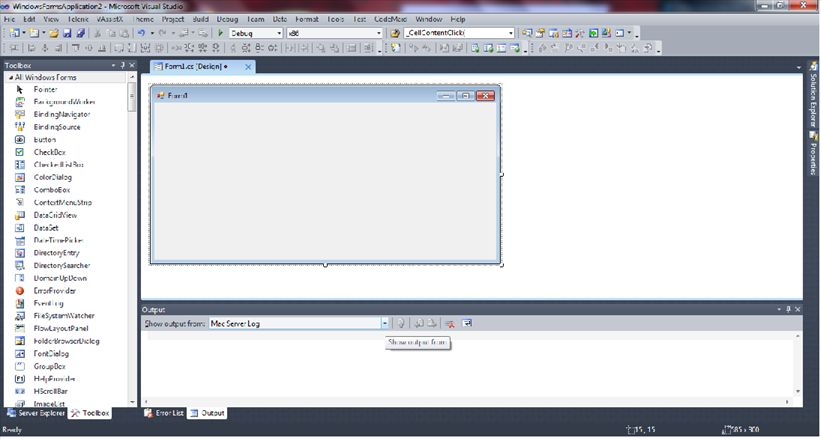Toggle auto-hide pin on the Output panel
Viewport: 821px width, 439px height.
pos(788,310)
